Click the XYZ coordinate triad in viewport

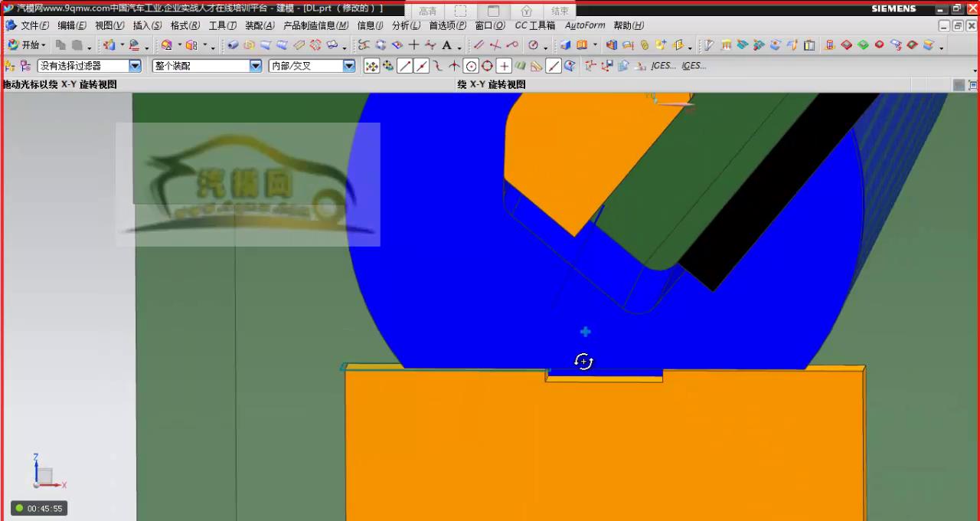44,475
